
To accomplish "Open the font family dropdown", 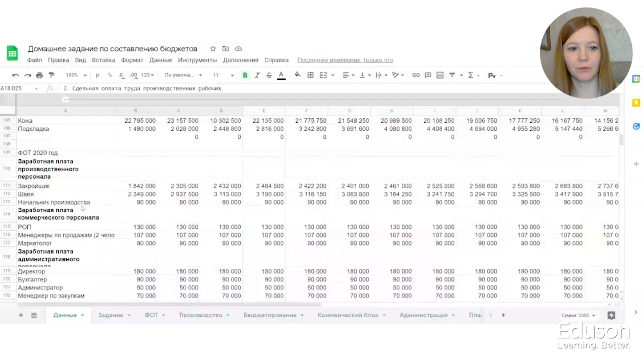I will pos(183,75).
